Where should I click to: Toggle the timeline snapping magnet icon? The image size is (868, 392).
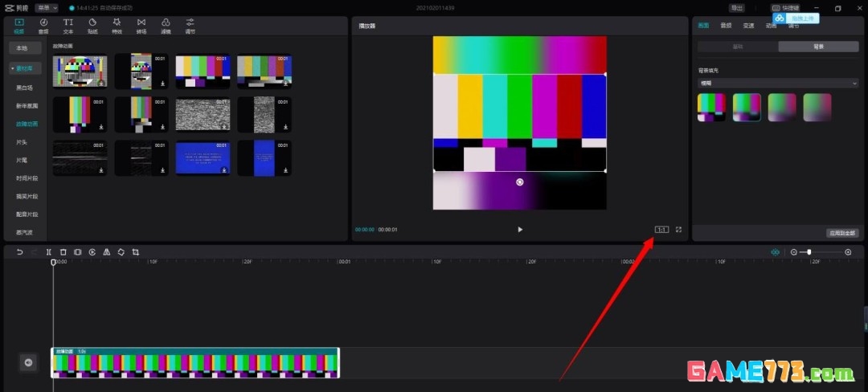tap(775, 251)
